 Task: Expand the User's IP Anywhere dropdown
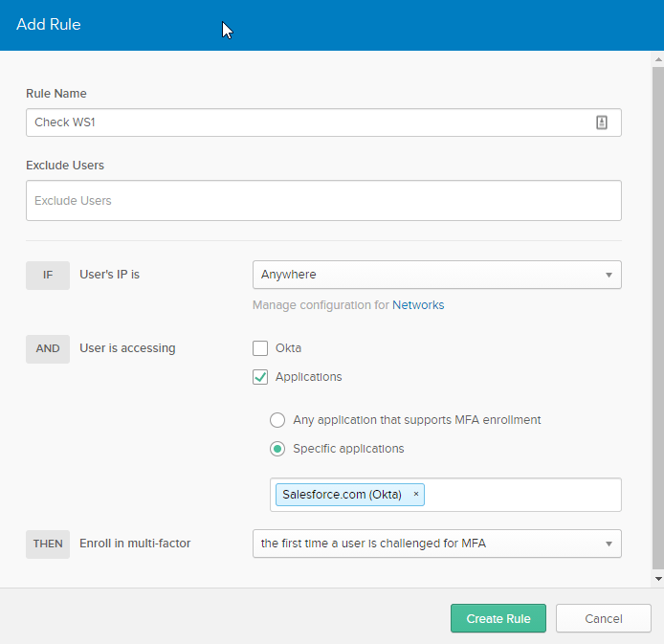click(436, 275)
